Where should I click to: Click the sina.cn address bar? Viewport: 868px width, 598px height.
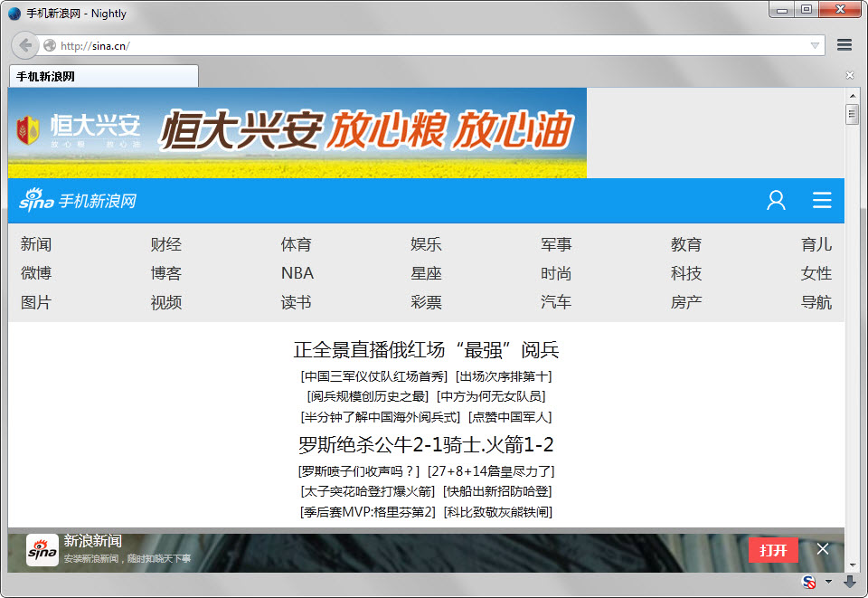click(x=432, y=45)
